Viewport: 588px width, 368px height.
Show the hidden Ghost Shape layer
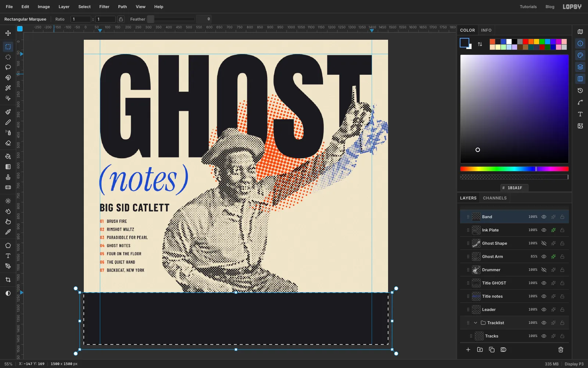coord(544,243)
